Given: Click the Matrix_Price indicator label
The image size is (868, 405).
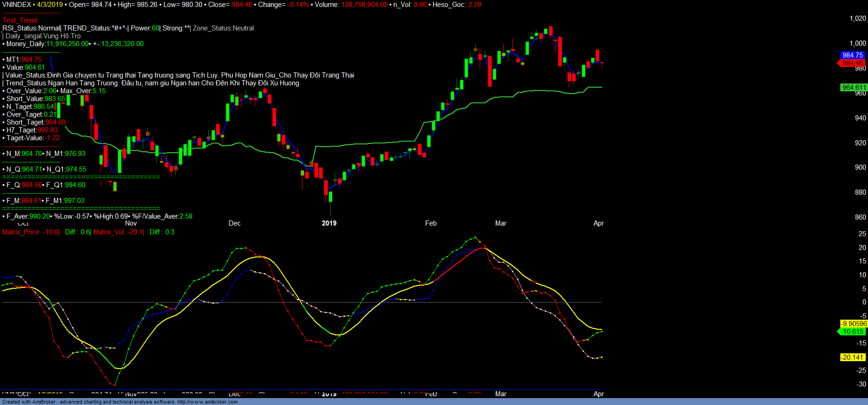Looking at the screenshot, I should point(30,232).
